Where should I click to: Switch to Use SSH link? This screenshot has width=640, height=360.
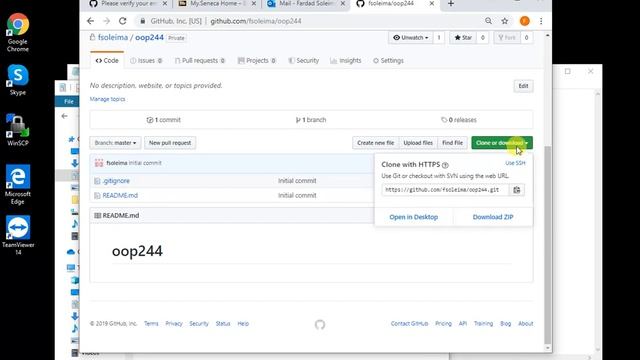coord(515,163)
